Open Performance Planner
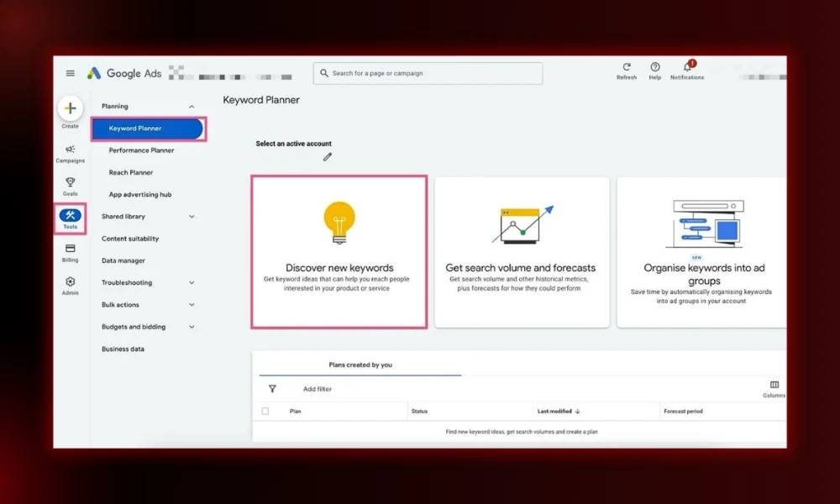 click(x=141, y=150)
